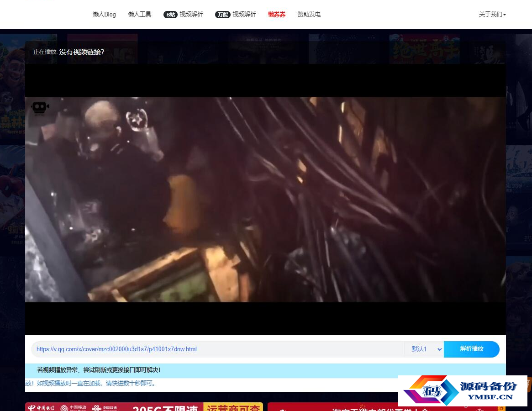Click the 中国电信 logo in banner
Image resolution: width=532 pixels, height=411 pixels.
[41, 408]
